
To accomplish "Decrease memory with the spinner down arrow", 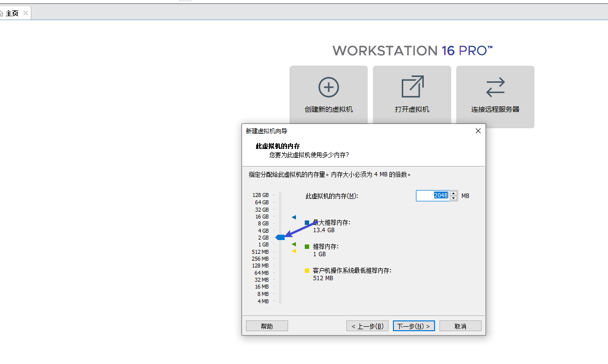I will [x=454, y=198].
